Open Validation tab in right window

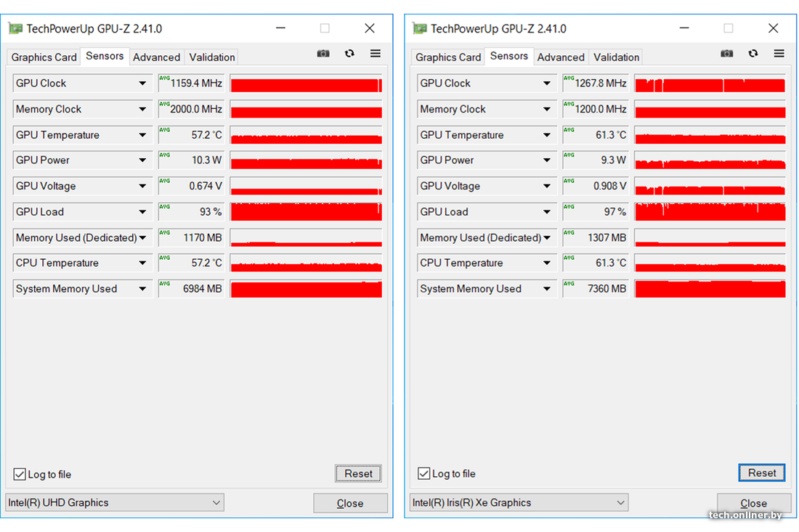click(616, 57)
